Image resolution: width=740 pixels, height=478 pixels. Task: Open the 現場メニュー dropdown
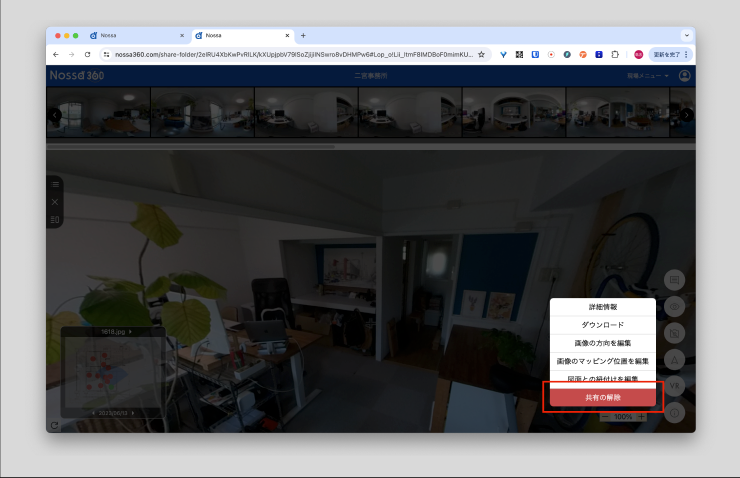648,75
